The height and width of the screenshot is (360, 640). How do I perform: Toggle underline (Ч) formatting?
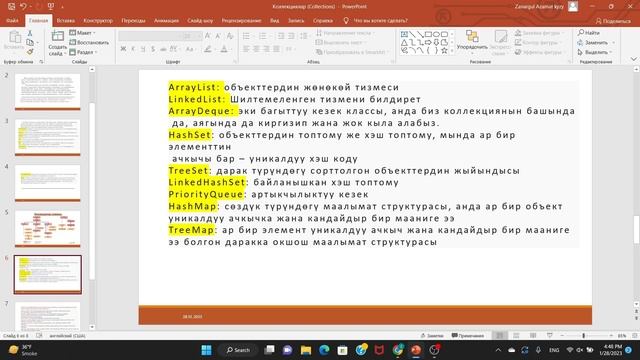pyautogui.click(x=143, y=49)
